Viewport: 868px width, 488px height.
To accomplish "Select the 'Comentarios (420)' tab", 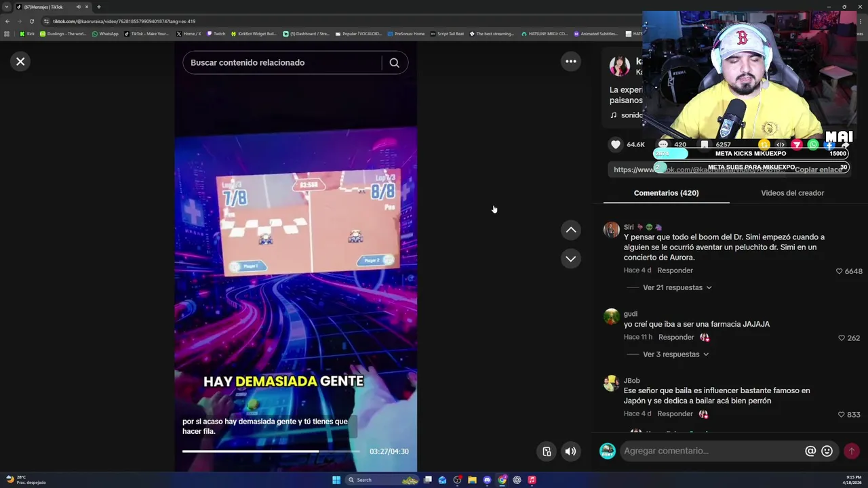I will coord(666,193).
